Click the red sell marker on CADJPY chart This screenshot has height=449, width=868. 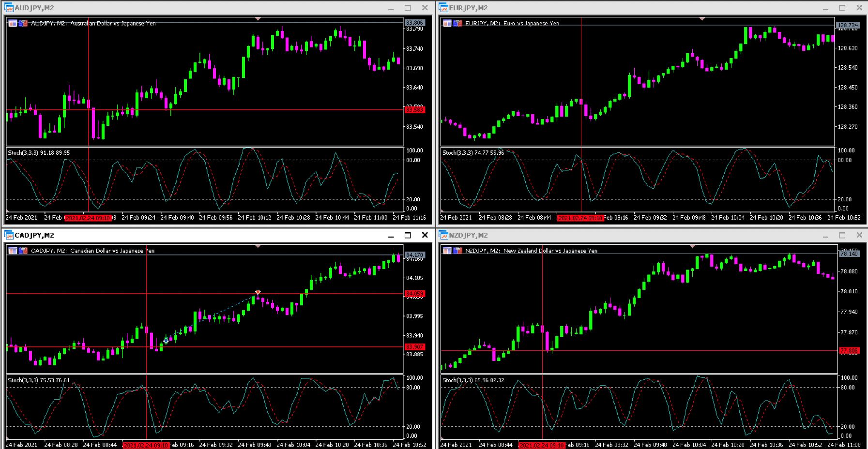click(x=258, y=292)
